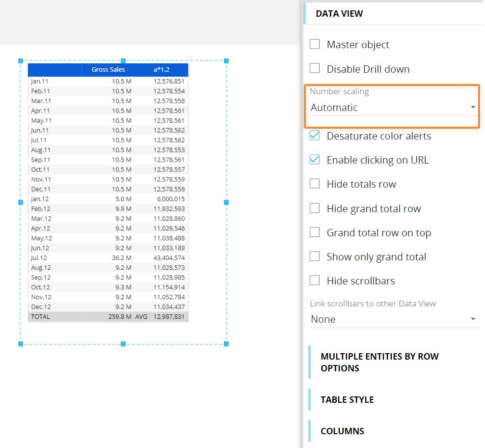Select the Jul.12 row in table
485x448 pixels.
[108, 258]
